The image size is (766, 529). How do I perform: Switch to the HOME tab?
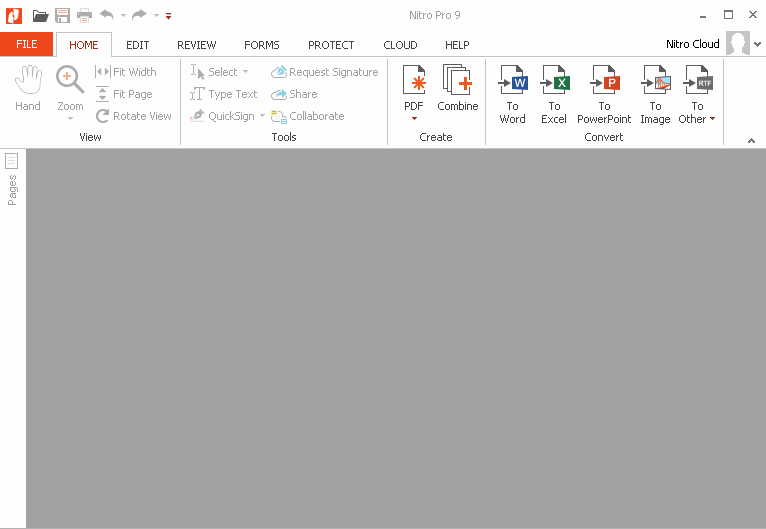[x=84, y=45]
